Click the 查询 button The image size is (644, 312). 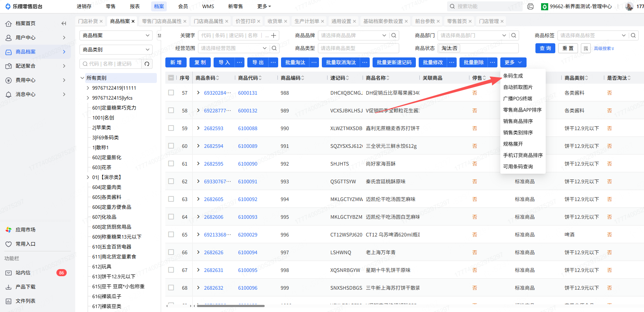545,48
